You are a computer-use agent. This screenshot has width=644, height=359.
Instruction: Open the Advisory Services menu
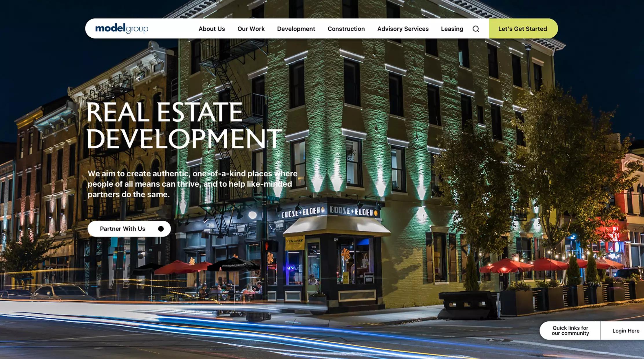[x=403, y=29]
